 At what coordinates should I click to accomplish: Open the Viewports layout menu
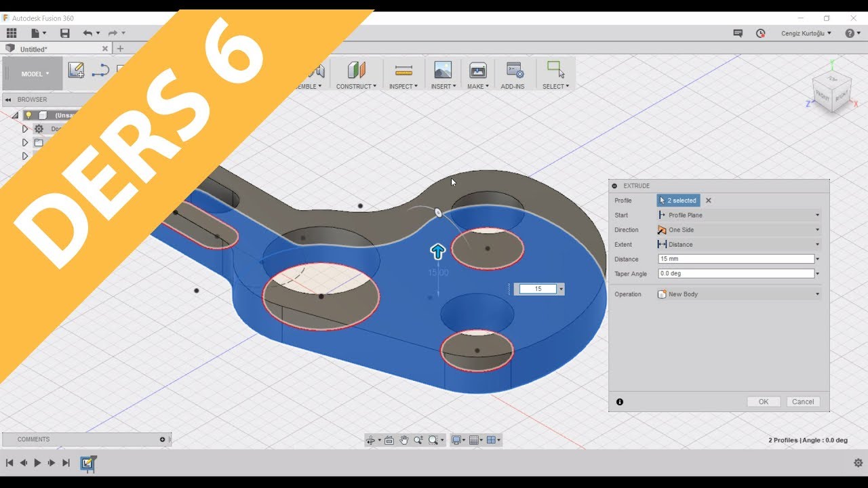click(x=493, y=440)
